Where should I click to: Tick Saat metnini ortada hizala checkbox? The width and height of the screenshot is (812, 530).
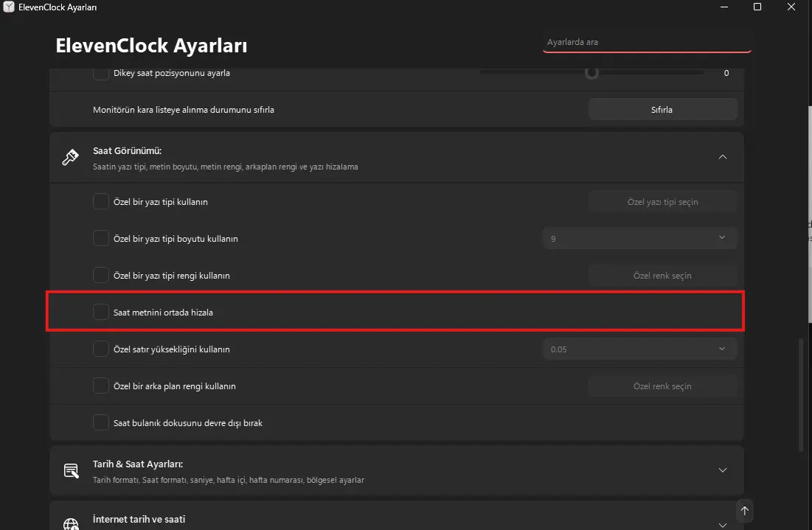[100, 312]
